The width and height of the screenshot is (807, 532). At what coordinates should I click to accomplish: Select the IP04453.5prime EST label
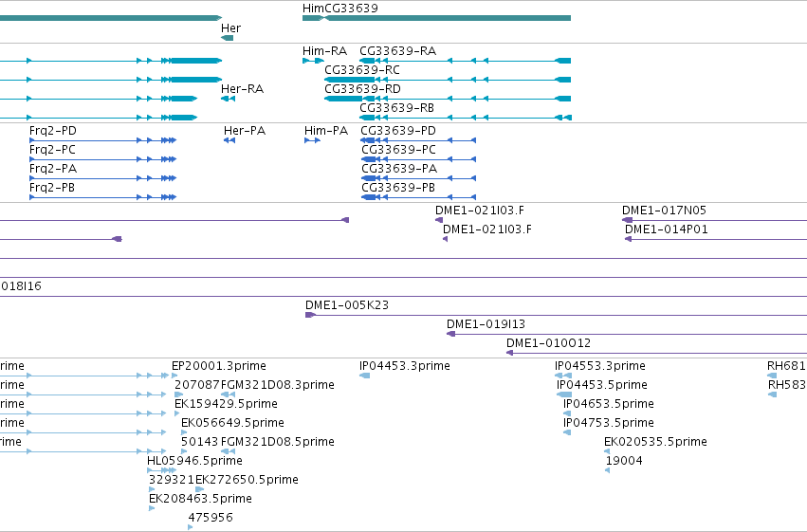coord(601,385)
